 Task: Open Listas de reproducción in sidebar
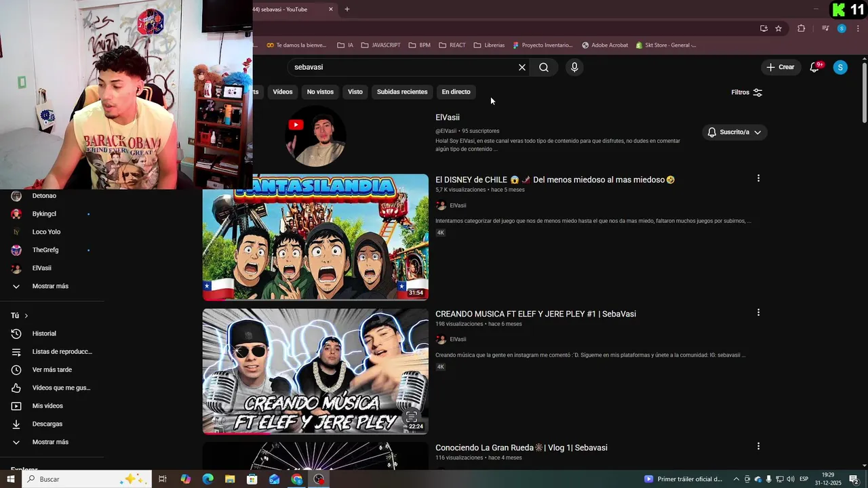point(52,352)
